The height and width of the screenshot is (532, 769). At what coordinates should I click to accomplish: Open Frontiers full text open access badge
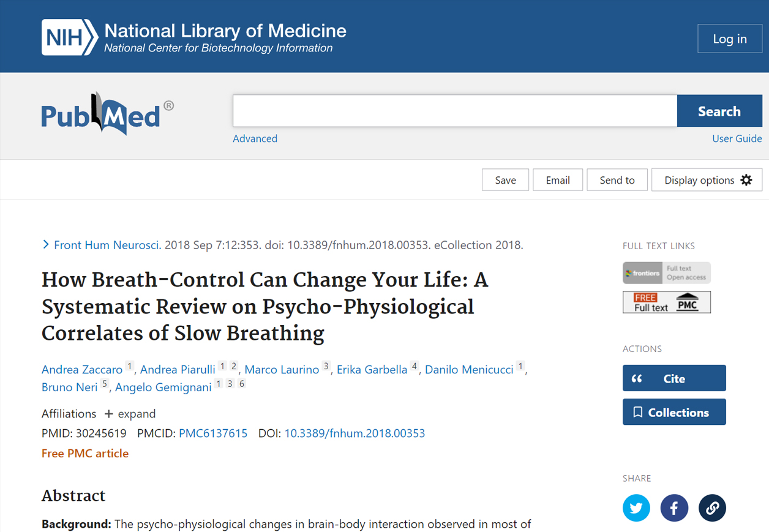pyautogui.click(x=667, y=273)
